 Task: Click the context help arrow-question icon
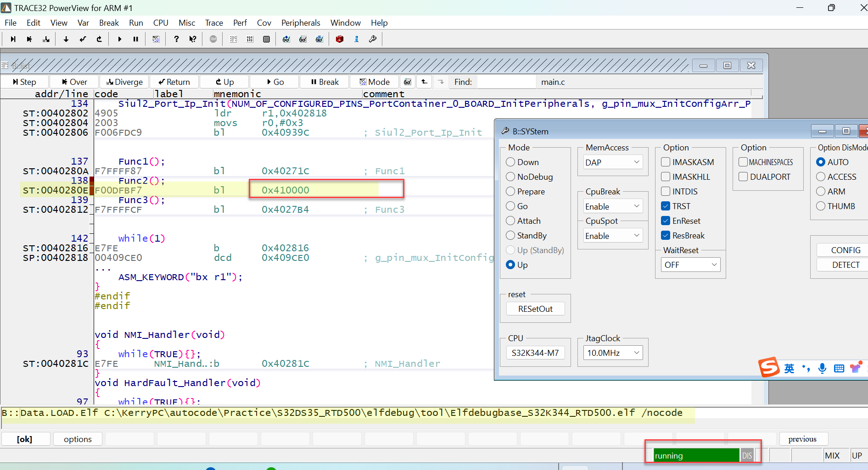coord(193,39)
